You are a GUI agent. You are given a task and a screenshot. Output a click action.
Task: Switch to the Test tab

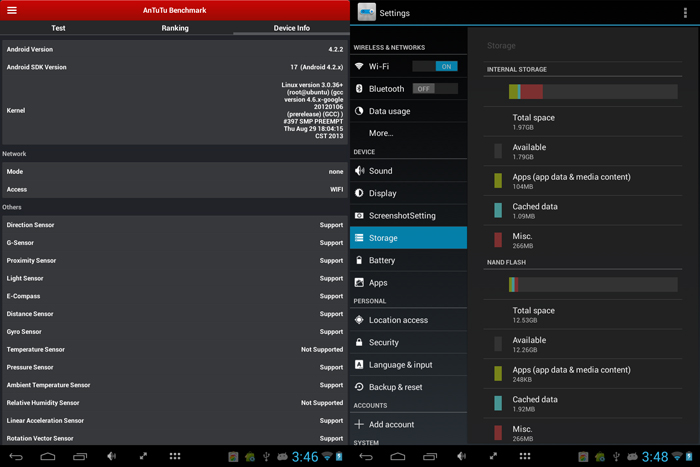tap(58, 28)
